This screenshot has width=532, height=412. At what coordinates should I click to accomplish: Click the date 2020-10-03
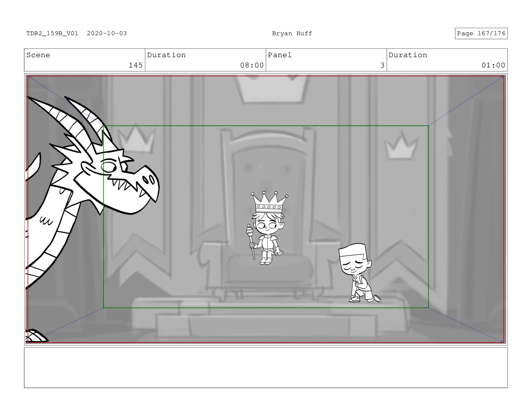pyautogui.click(x=107, y=33)
